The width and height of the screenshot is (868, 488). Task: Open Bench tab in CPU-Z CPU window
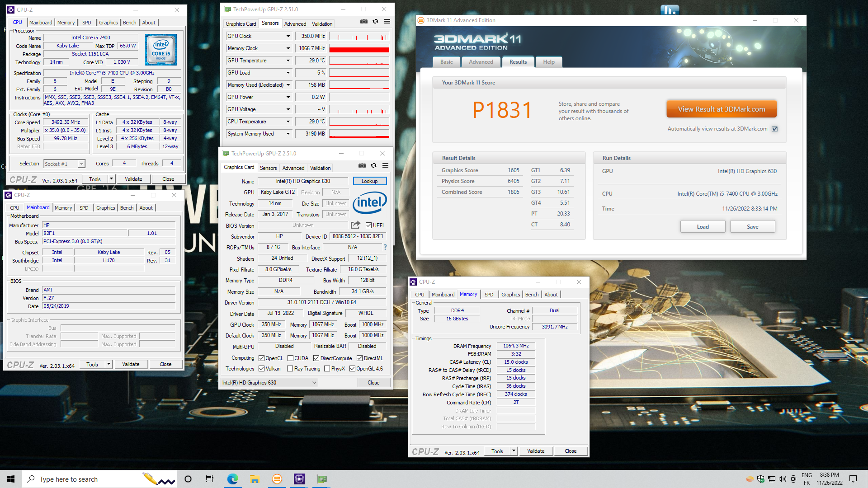pyautogui.click(x=129, y=23)
